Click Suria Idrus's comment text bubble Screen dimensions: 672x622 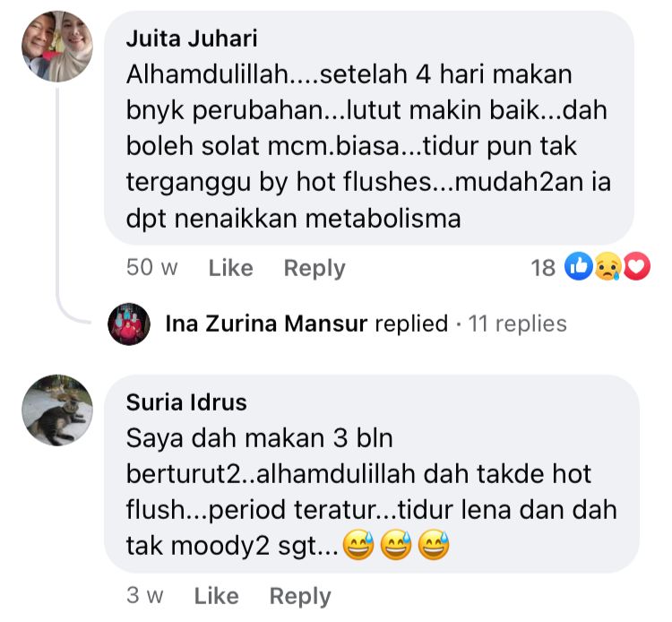click(x=372, y=474)
